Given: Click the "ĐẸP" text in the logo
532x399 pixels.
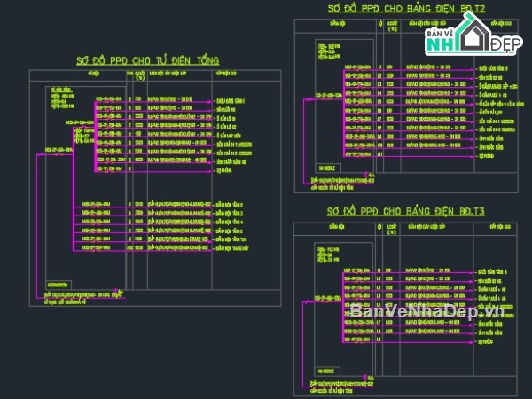Looking at the screenshot, I should click(x=503, y=43).
